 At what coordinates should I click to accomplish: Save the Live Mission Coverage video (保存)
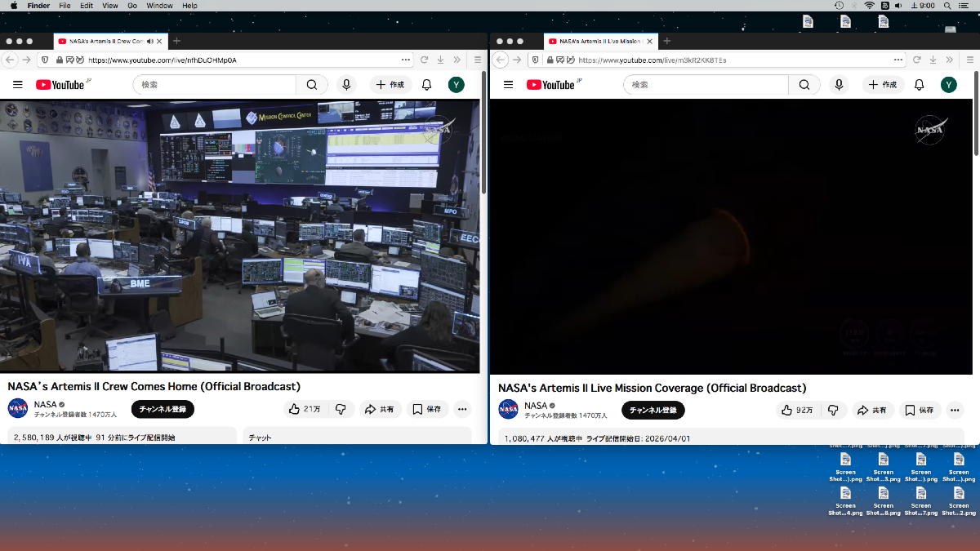(x=920, y=410)
